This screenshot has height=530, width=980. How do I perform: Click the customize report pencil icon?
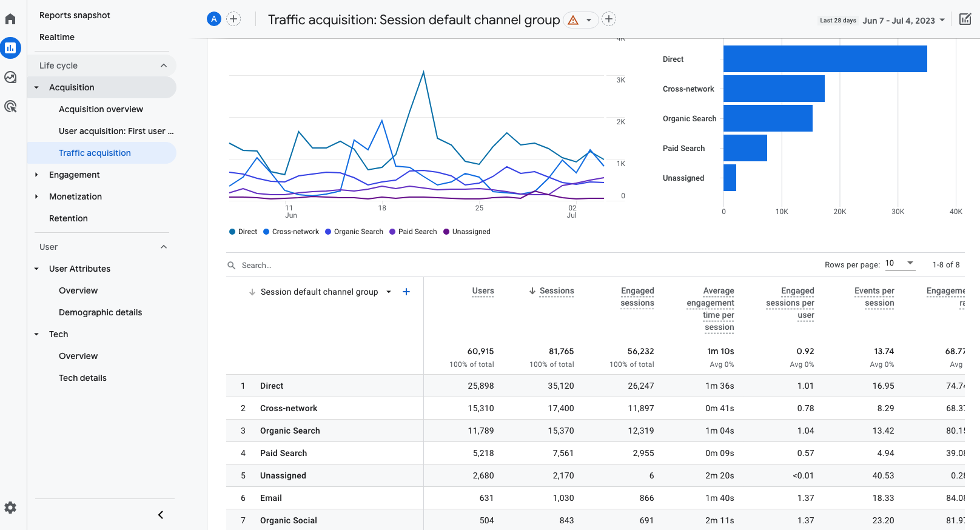(965, 19)
